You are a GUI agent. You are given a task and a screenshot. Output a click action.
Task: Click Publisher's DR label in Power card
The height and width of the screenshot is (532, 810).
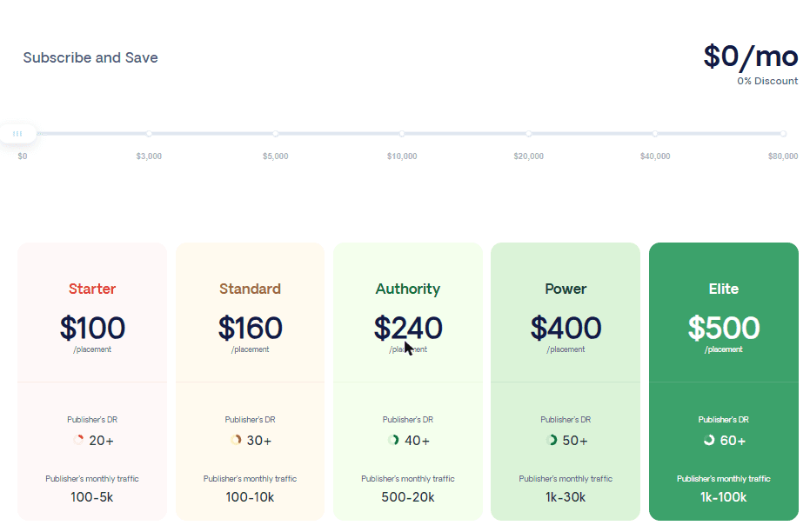566,420
